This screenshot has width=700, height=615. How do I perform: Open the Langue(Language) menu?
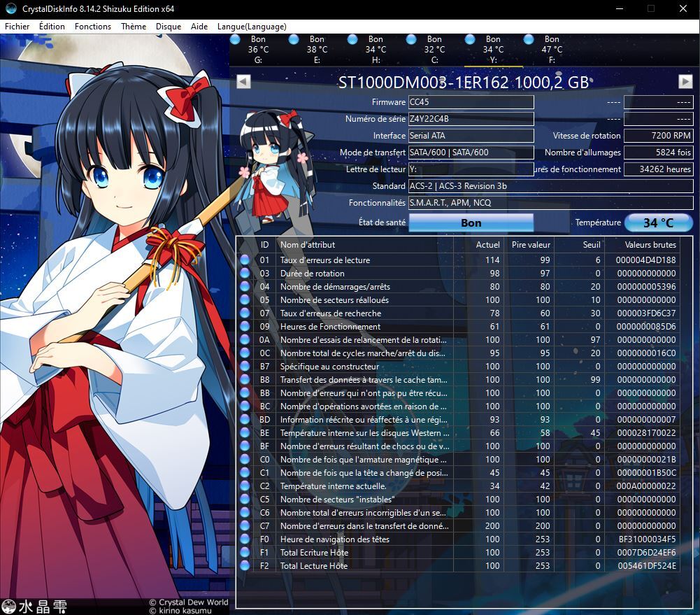(252, 27)
